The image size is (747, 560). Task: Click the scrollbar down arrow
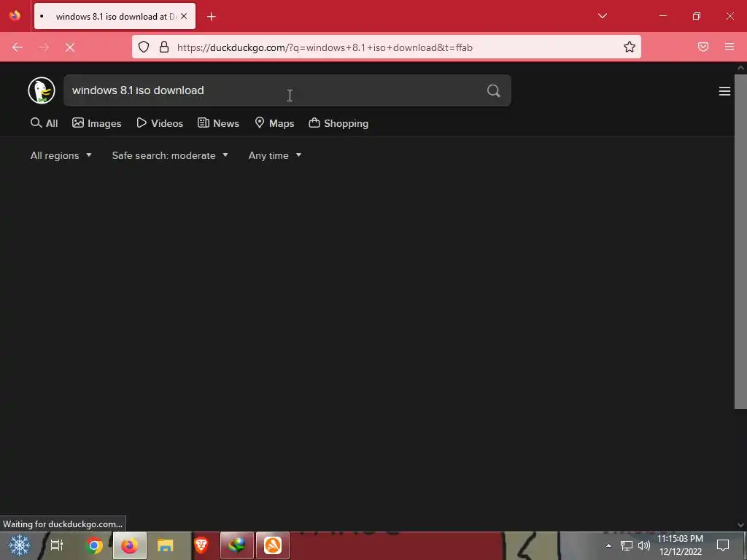(x=740, y=525)
